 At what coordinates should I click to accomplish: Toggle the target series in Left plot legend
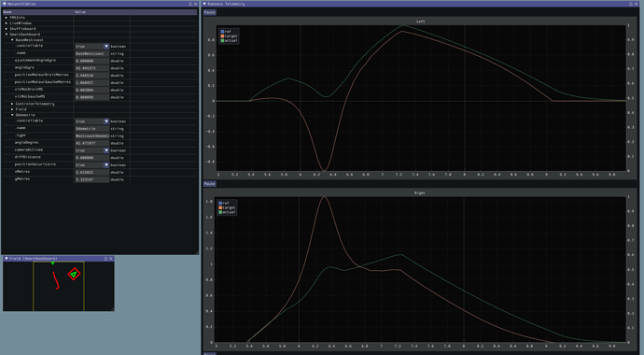[230, 36]
